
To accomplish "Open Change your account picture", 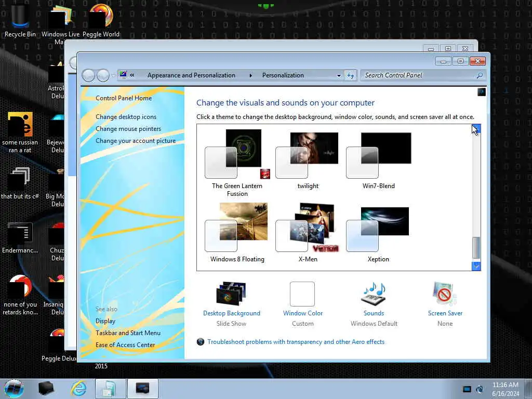I will coord(136,141).
